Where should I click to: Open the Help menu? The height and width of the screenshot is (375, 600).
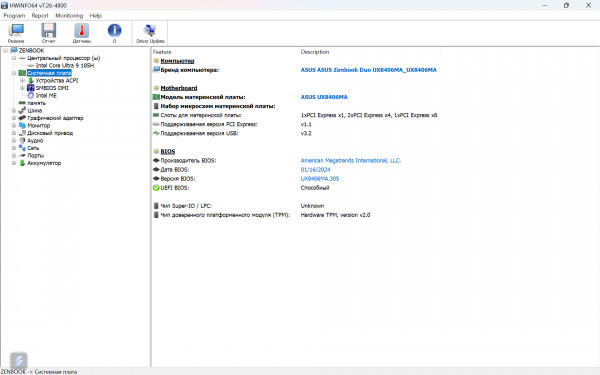click(95, 16)
